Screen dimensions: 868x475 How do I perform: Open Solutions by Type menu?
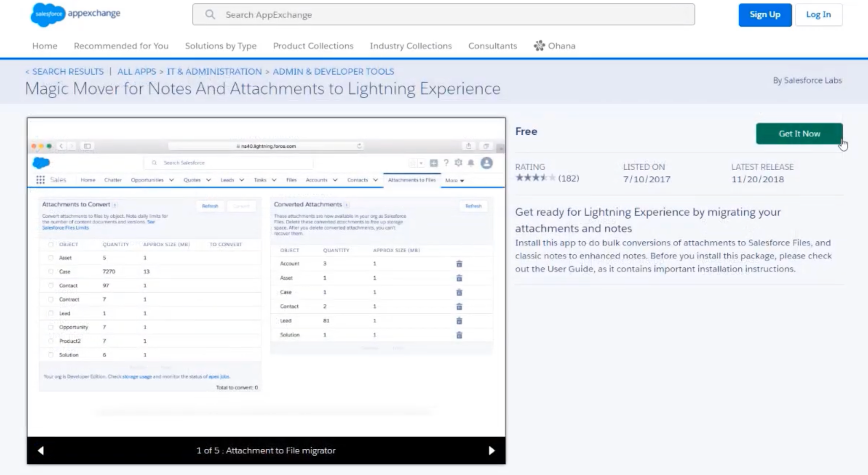(x=221, y=46)
